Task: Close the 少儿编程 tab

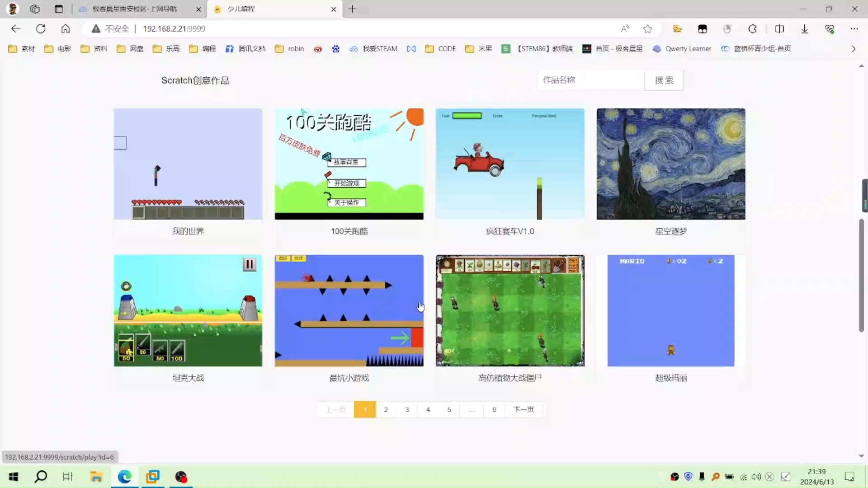Action: (x=334, y=9)
